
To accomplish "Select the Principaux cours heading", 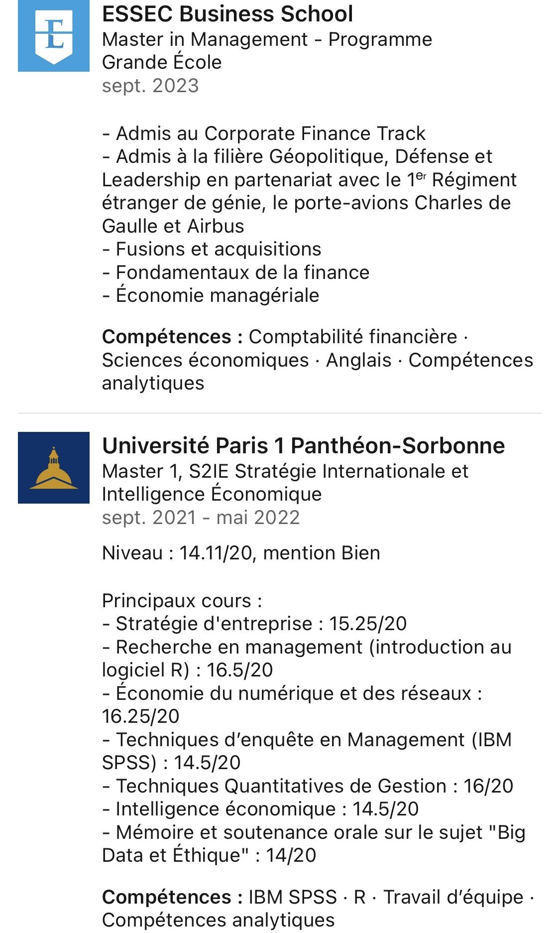I will [182, 601].
